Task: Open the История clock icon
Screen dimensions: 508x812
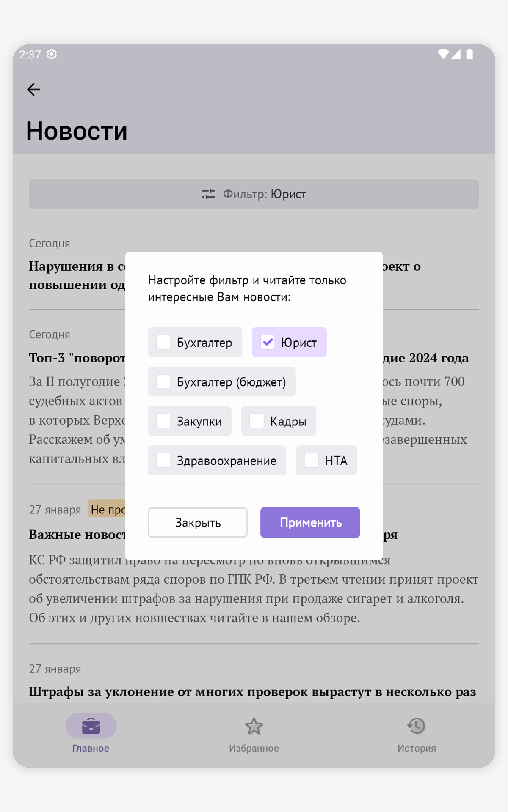Action: click(x=417, y=726)
